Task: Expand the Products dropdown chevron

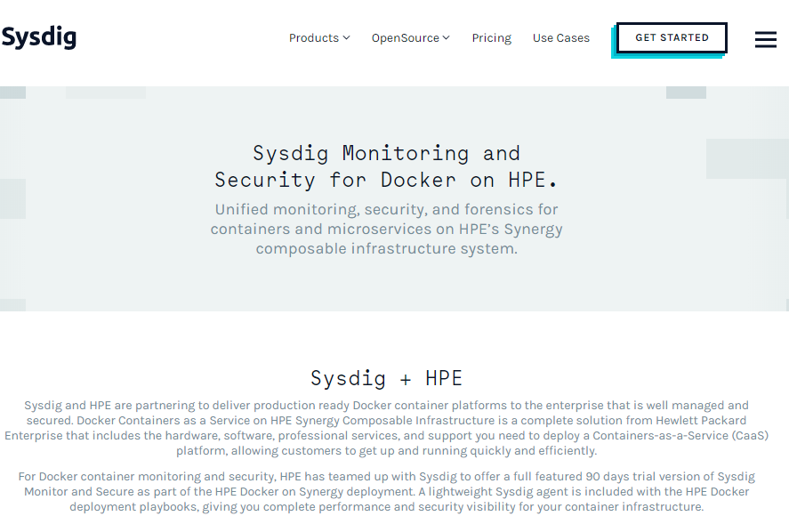Action: point(346,37)
